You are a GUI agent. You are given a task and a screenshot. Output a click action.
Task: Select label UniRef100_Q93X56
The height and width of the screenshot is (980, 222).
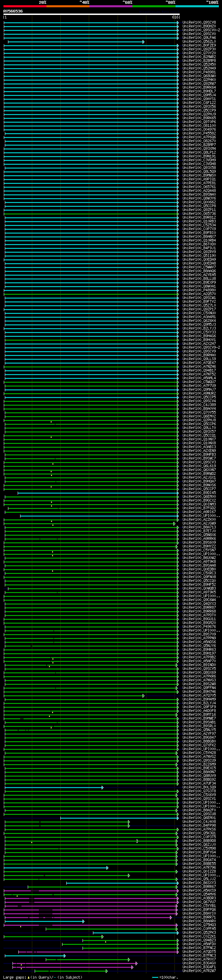[199, 106]
